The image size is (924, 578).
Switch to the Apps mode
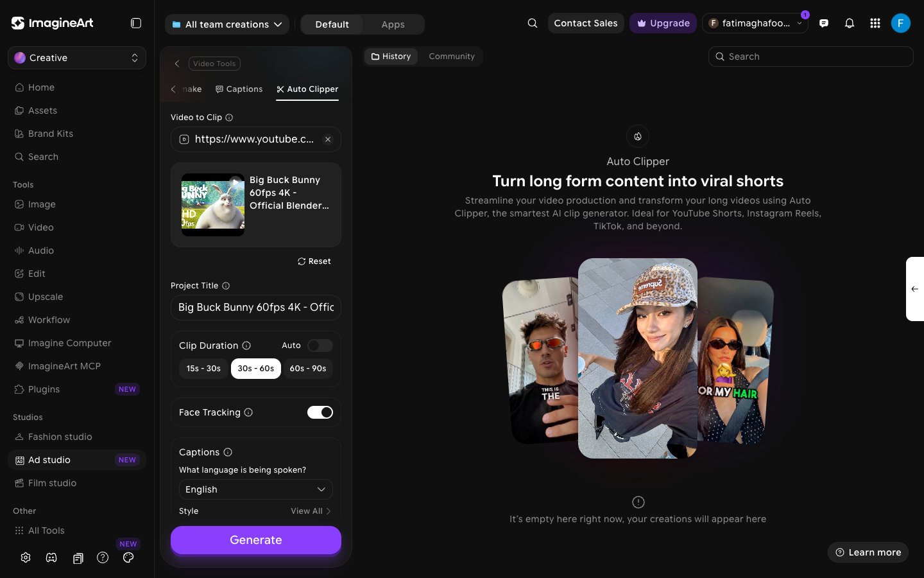pyautogui.click(x=393, y=24)
